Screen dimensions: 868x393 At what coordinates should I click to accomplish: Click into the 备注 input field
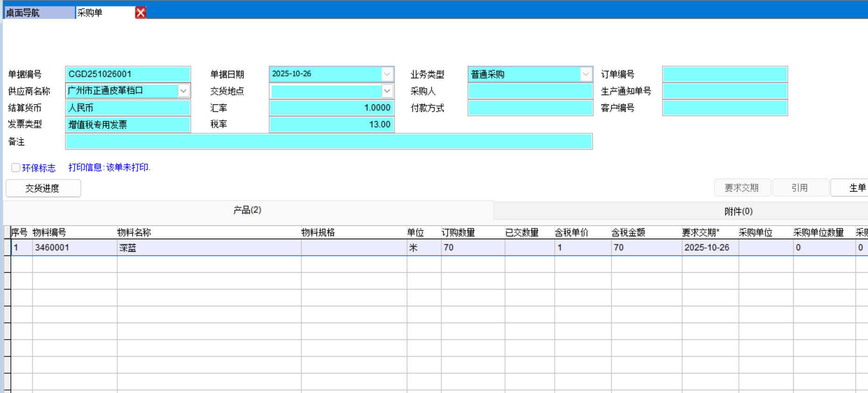click(329, 142)
